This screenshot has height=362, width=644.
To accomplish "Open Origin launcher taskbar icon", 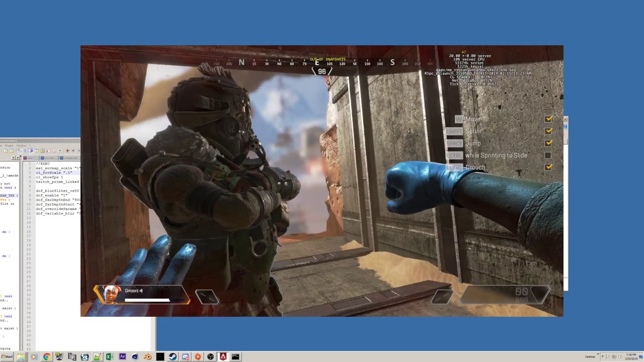I will pos(198,356).
